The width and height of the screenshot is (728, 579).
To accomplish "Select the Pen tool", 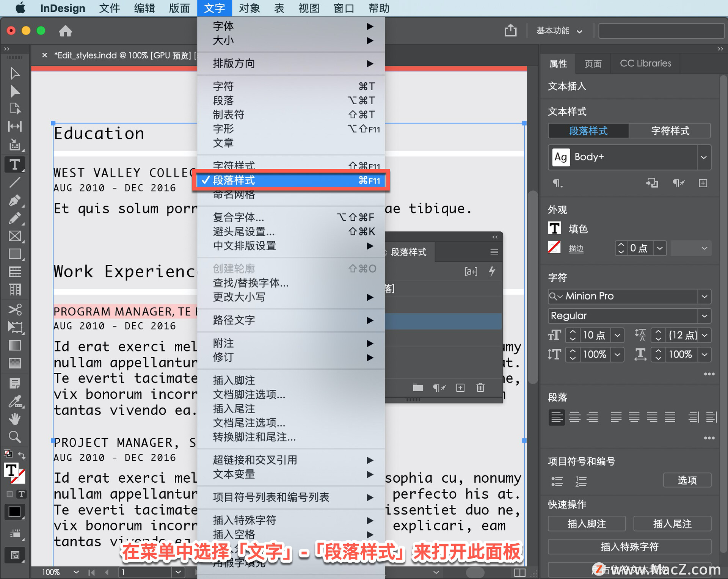I will (x=14, y=200).
